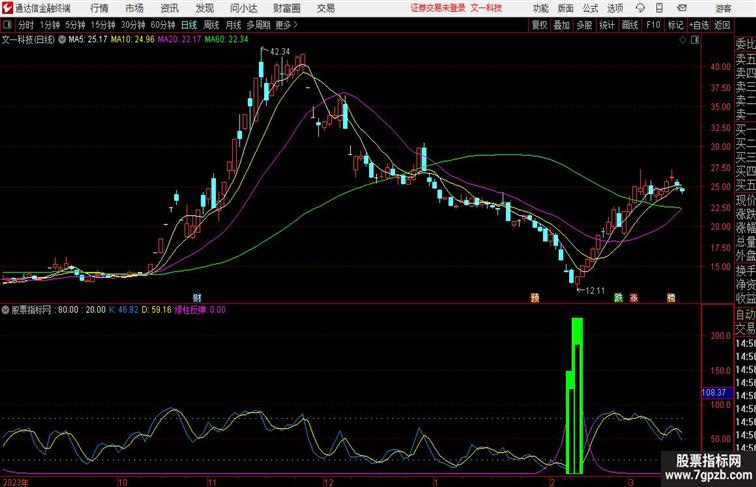
Task: Click the 标记 mark toolbar button
Action: point(675,25)
